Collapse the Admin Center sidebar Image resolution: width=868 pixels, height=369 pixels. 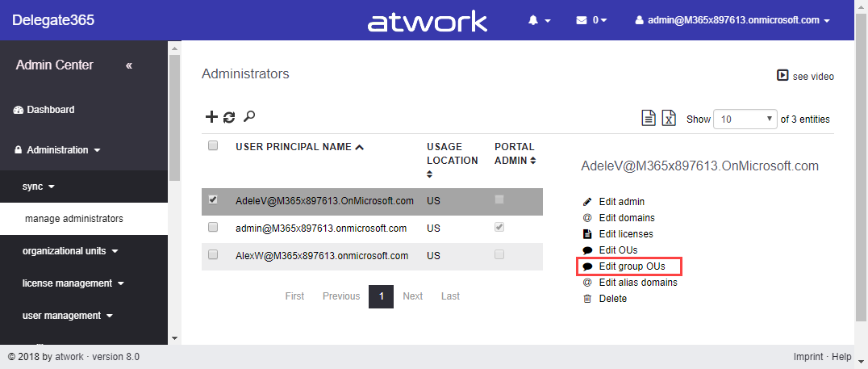129,65
